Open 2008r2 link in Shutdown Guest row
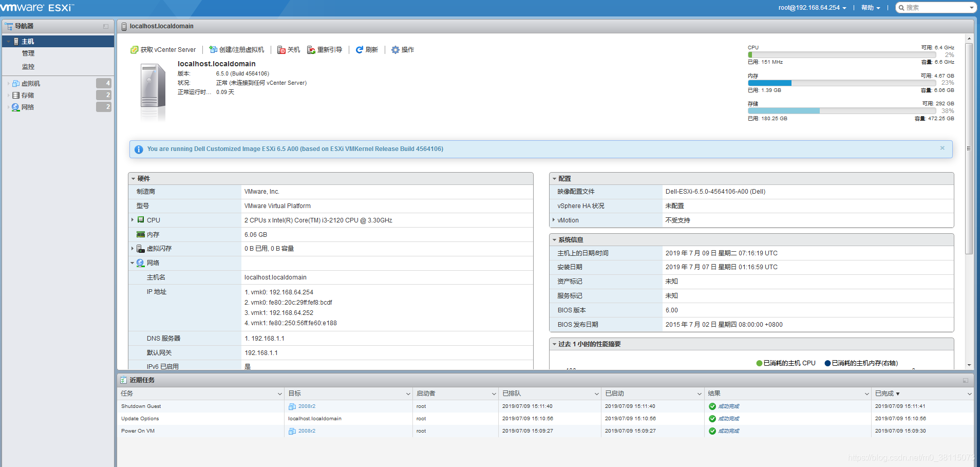Screen dimensions: 980x467 coord(307,406)
